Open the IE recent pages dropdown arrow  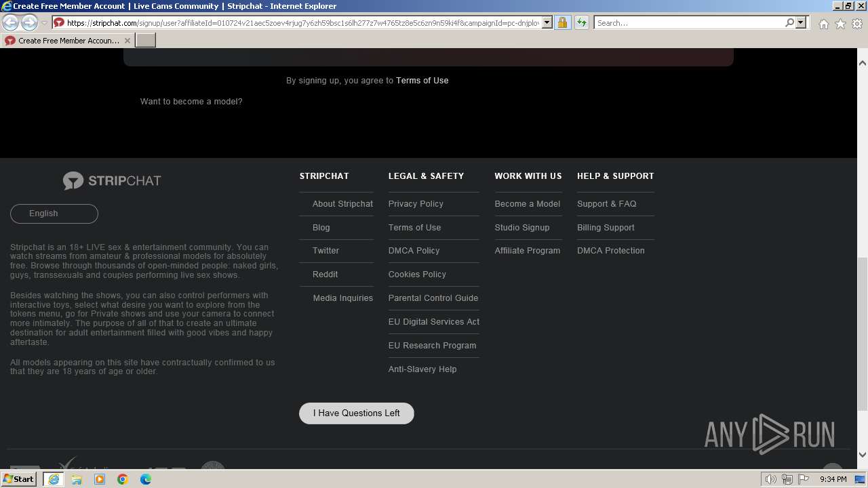click(x=45, y=23)
